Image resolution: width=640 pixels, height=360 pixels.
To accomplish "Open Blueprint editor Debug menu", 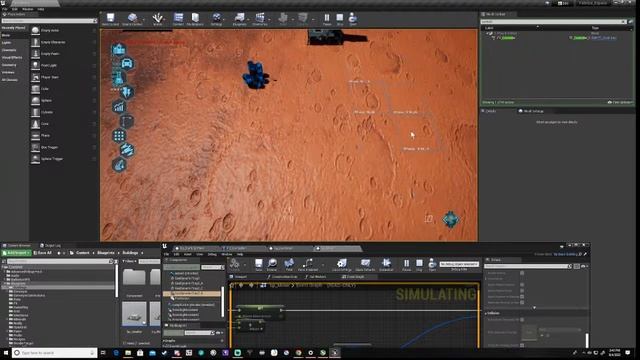I will tap(212, 254).
